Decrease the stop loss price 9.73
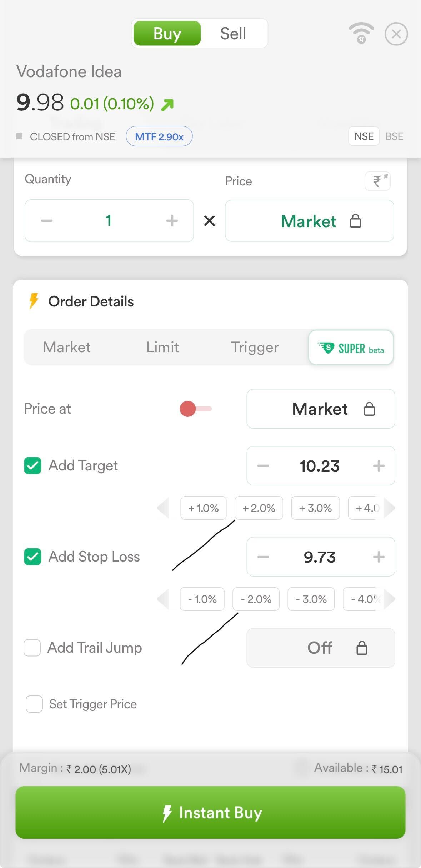Image resolution: width=421 pixels, height=868 pixels. click(263, 557)
